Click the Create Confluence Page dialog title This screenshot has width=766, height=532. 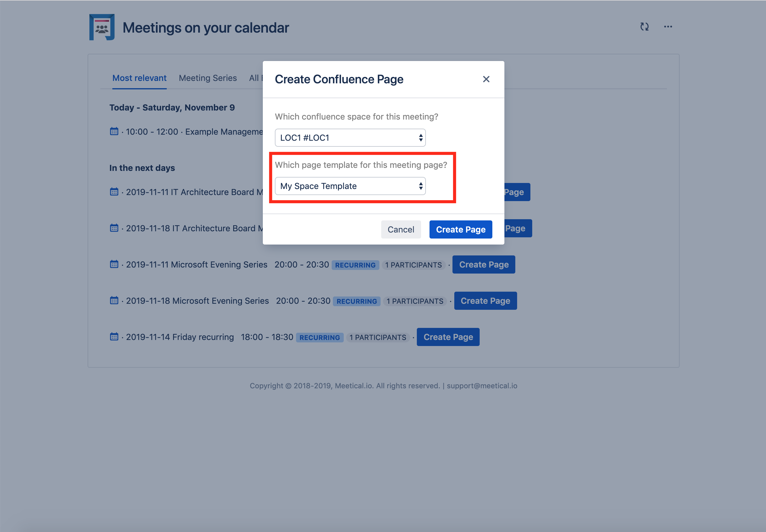pyautogui.click(x=339, y=79)
